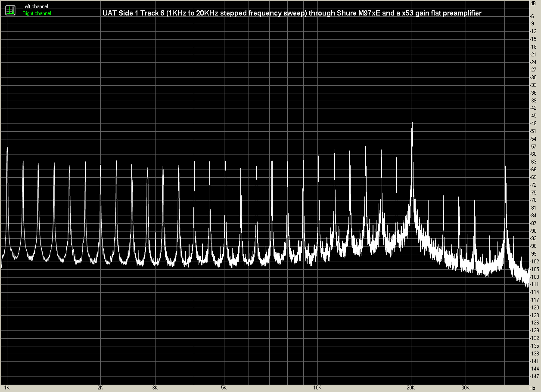The width and height of the screenshot is (541, 392).
Task: Click the spectrum graph icon near the legend
Action: (10, 10)
